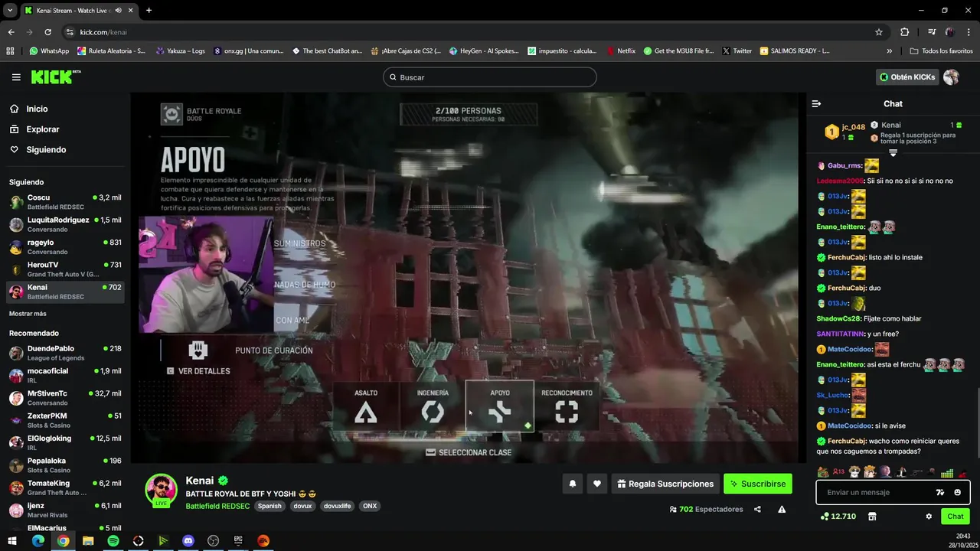Click the ONX tag

point(370,506)
